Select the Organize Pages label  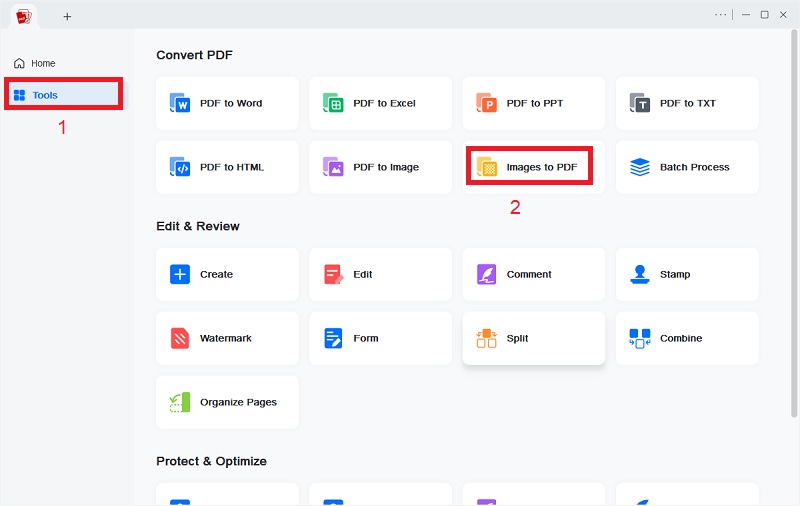tap(238, 402)
